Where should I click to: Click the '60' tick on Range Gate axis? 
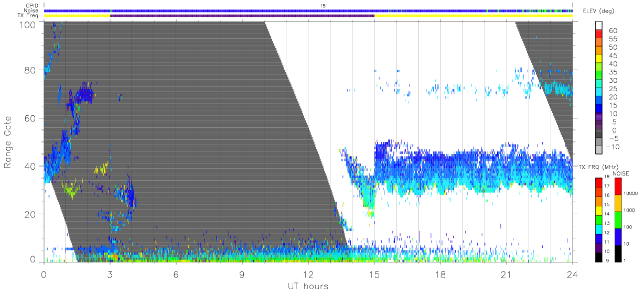pyautogui.click(x=30, y=118)
